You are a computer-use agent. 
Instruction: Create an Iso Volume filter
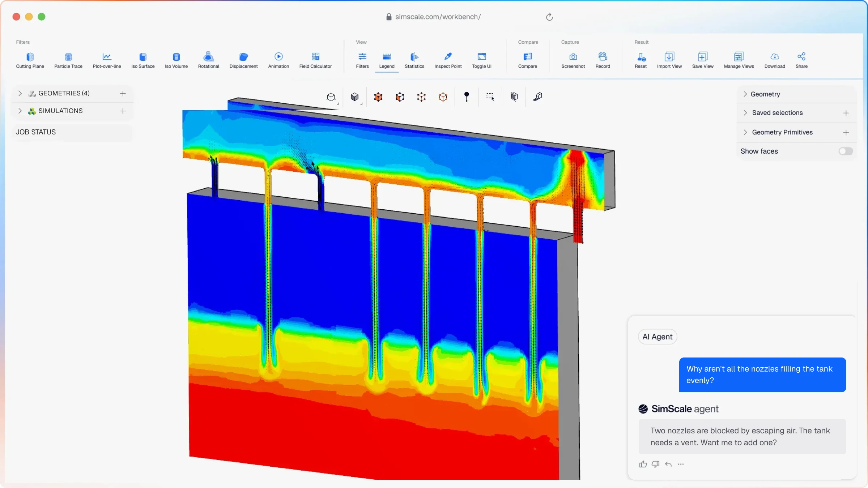pyautogui.click(x=176, y=60)
